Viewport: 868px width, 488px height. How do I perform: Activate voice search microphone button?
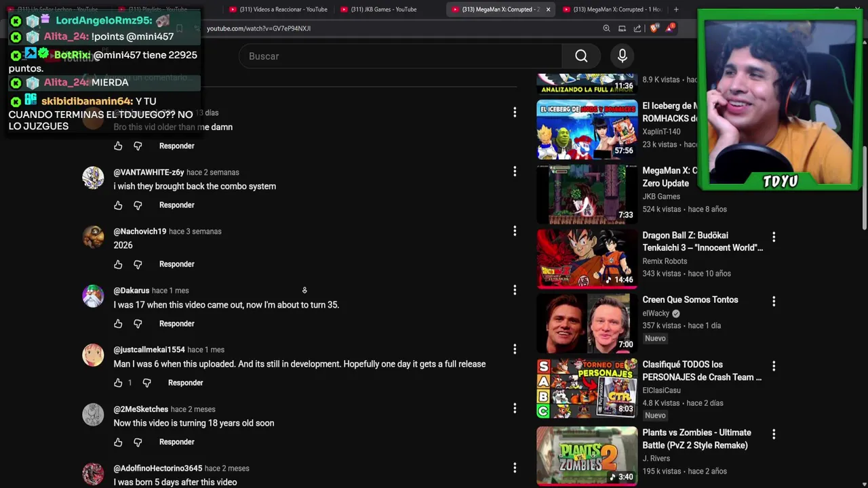tap(622, 56)
